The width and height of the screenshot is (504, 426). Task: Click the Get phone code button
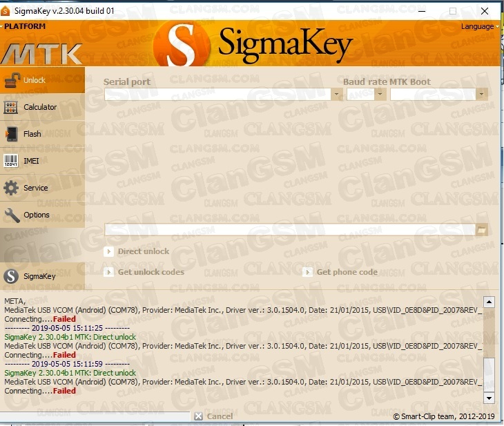[340, 272]
